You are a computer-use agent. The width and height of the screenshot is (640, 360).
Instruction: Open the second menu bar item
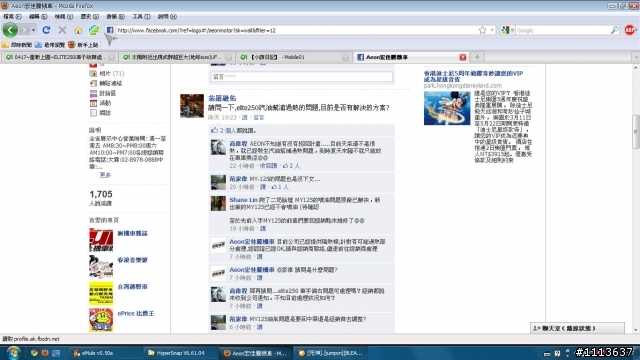pos(38,17)
